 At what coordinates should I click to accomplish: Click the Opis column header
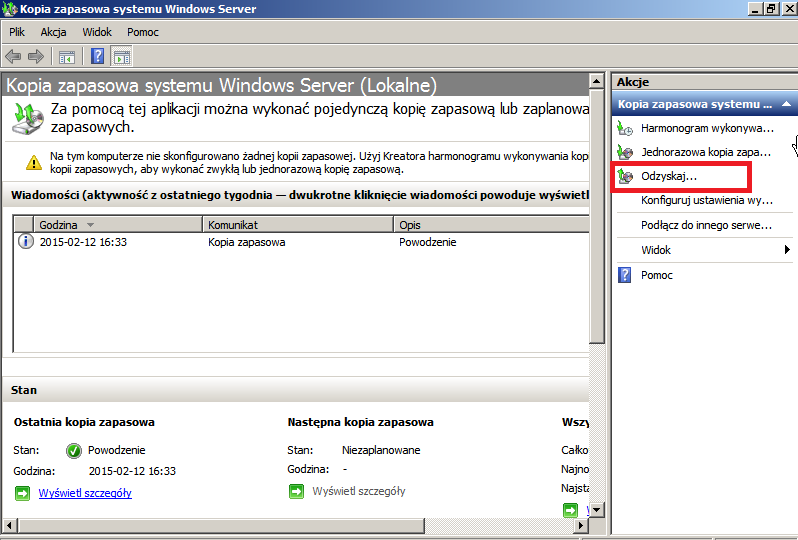491,225
